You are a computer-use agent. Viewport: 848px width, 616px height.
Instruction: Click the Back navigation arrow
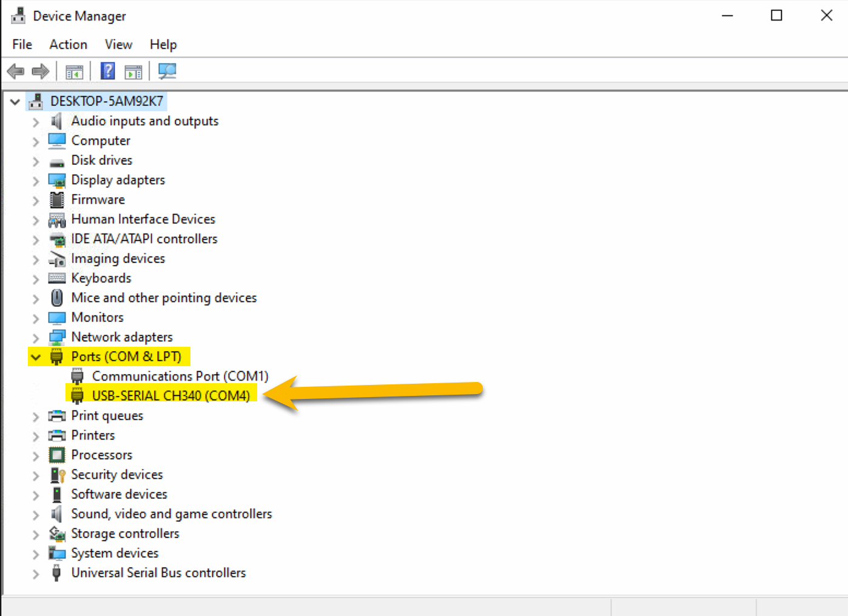[x=15, y=71]
